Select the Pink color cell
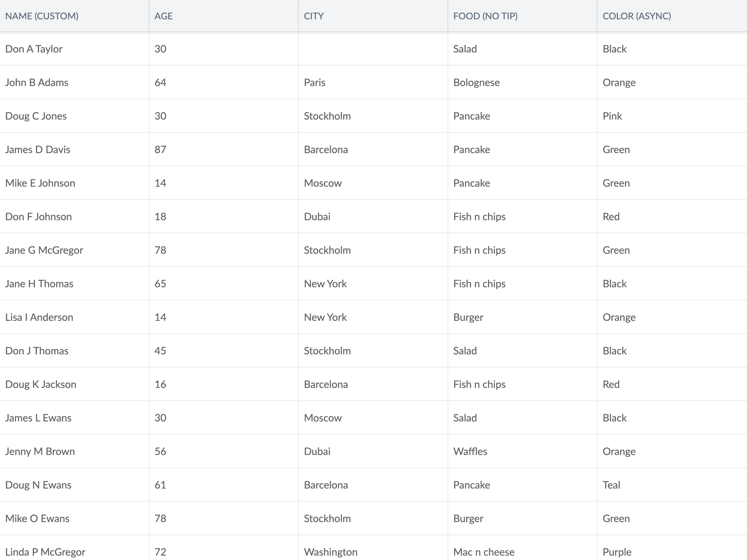 (672, 116)
